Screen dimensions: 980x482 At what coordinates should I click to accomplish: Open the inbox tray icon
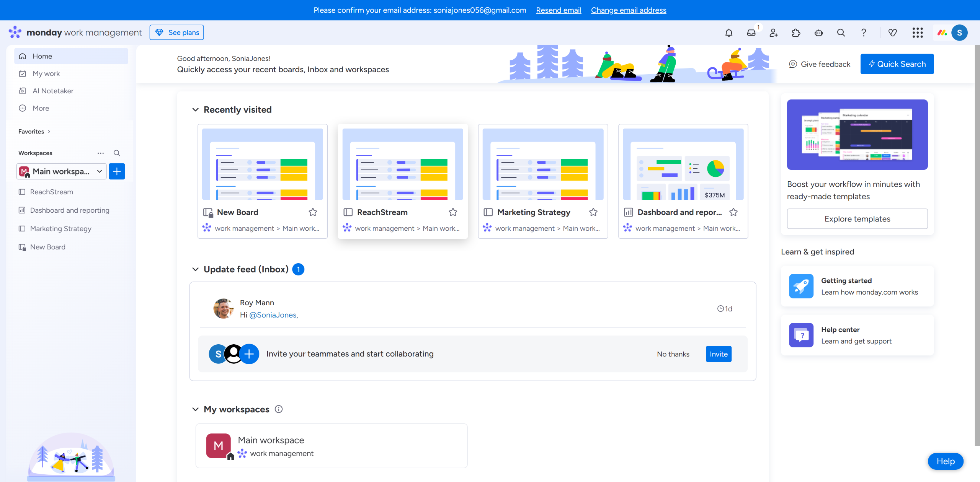pyautogui.click(x=751, y=33)
